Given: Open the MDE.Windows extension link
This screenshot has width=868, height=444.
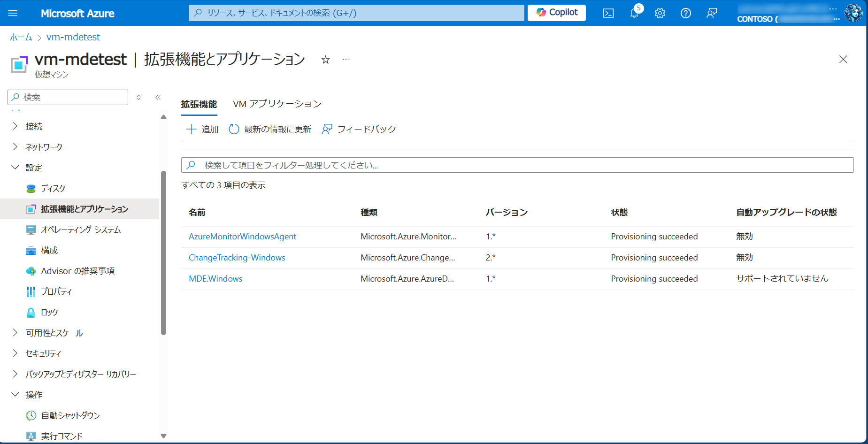Looking at the screenshot, I should click(215, 279).
